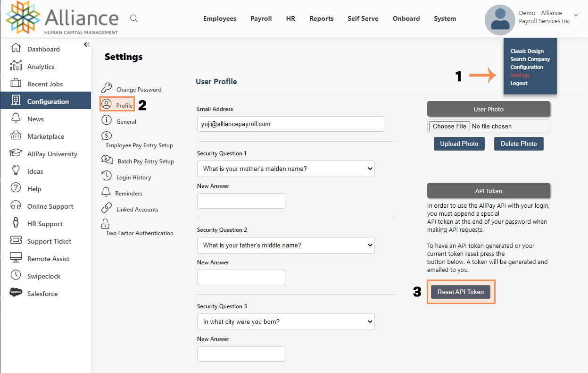Click the Linked Accounts chain icon
Image resolution: width=588 pixels, height=373 pixels.
(107, 208)
